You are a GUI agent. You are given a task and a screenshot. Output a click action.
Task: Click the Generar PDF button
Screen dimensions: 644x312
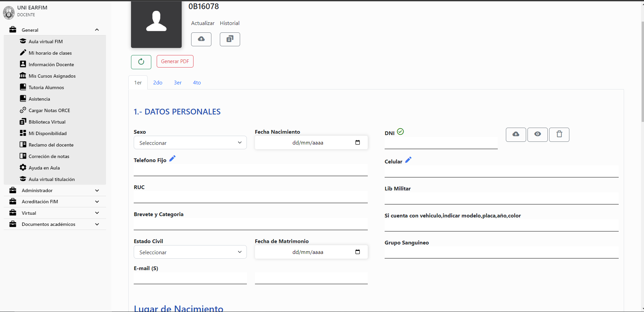pyautogui.click(x=175, y=61)
